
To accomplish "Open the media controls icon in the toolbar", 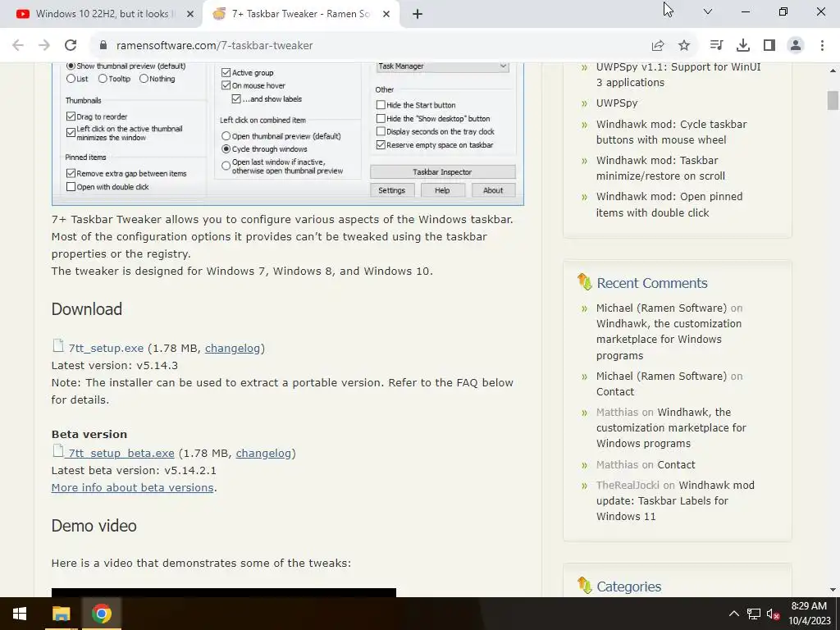I will click(716, 45).
